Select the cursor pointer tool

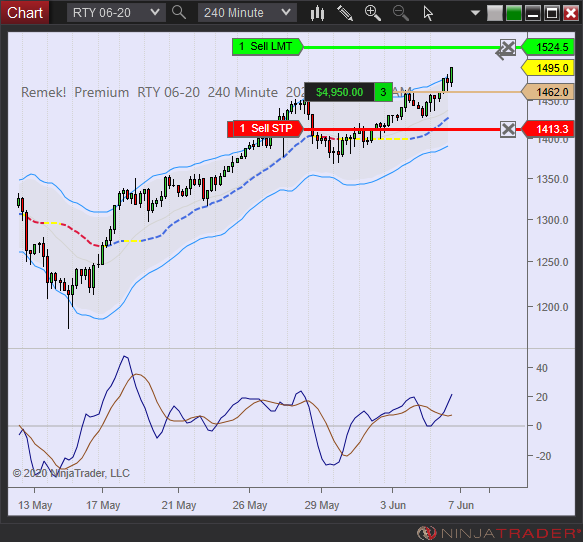click(428, 13)
